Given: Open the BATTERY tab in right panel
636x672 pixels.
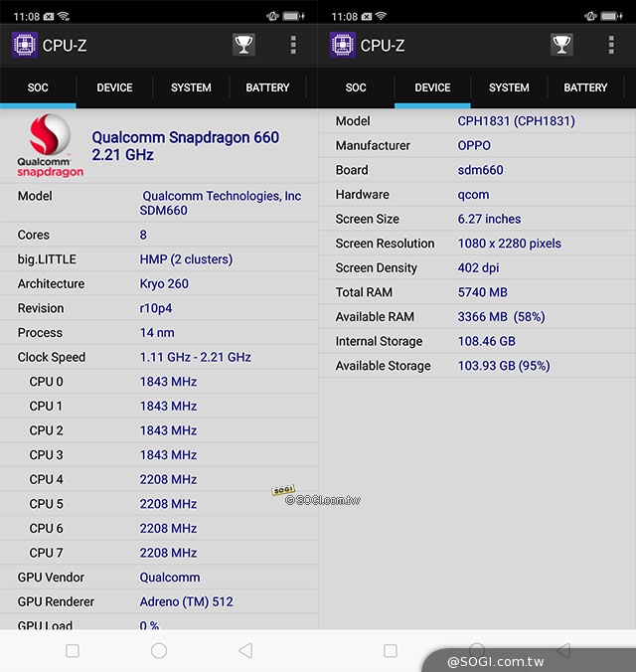Looking at the screenshot, I should tap(585, 87).
